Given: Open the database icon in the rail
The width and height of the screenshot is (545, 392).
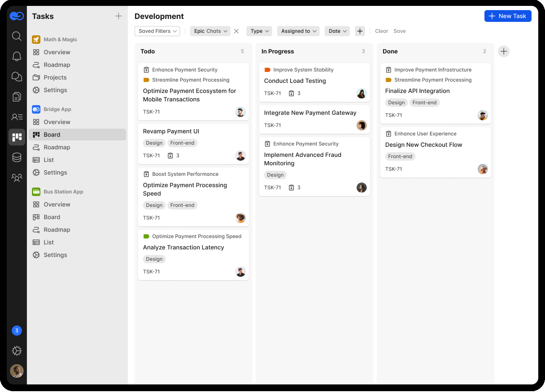Looking at the screenshot, I should click(x=17, y=157).
